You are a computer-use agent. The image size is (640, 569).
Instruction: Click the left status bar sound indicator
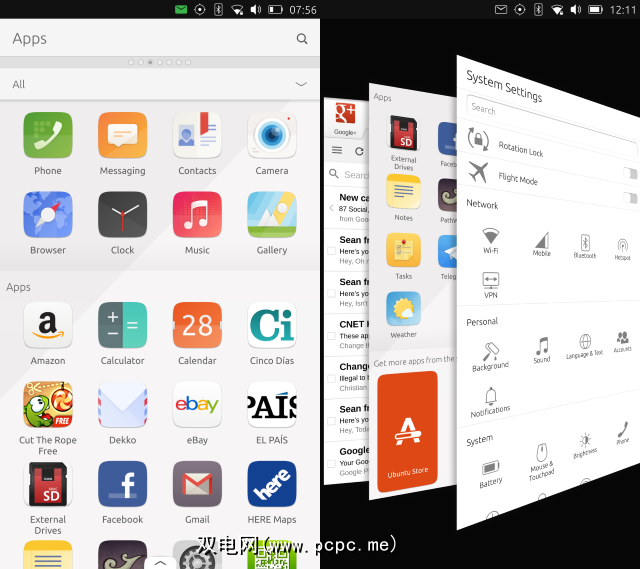pyautogui.click(x=256, y=9)
